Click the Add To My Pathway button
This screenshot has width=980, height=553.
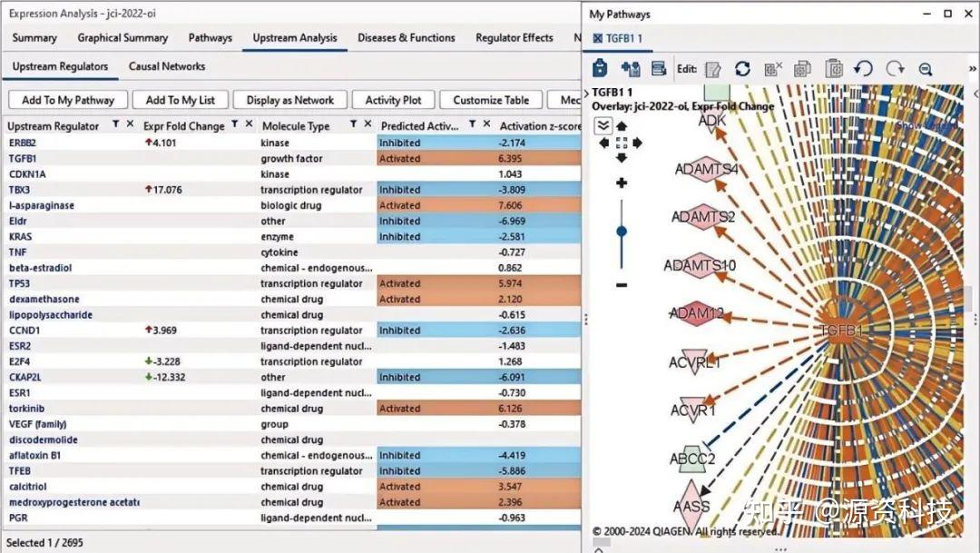(68, 100)
